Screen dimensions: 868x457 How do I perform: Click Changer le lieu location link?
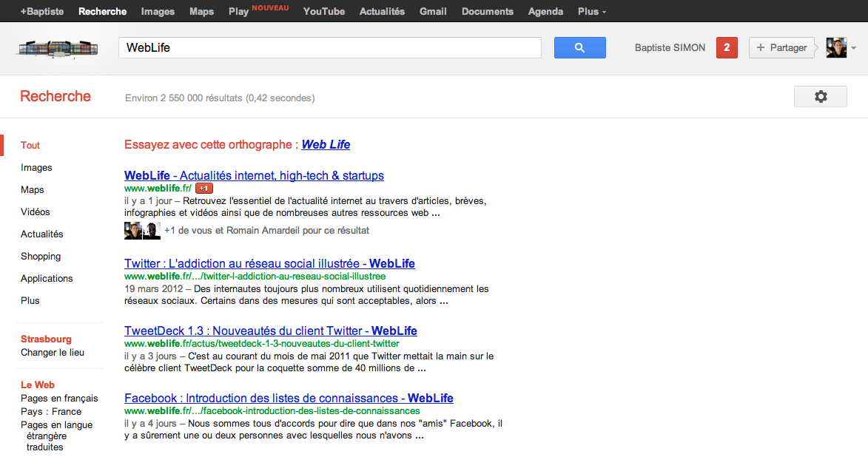point(53,353)
